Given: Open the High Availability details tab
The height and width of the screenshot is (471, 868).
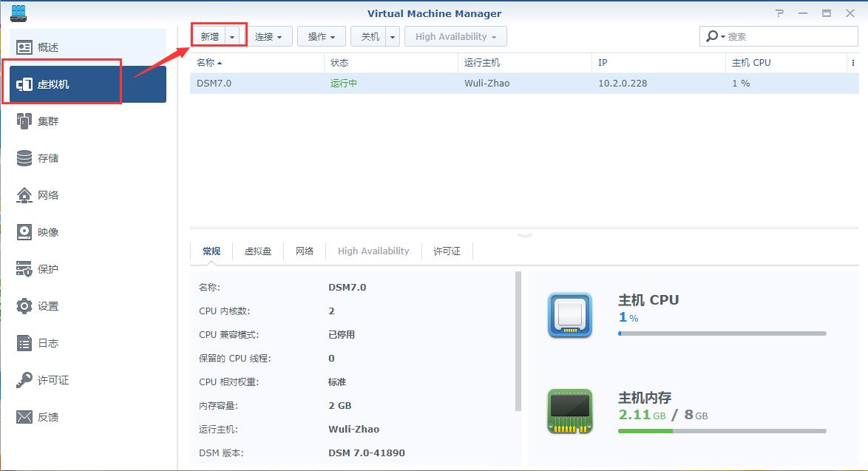Looking at the screenshot, I should coord(373,251).
